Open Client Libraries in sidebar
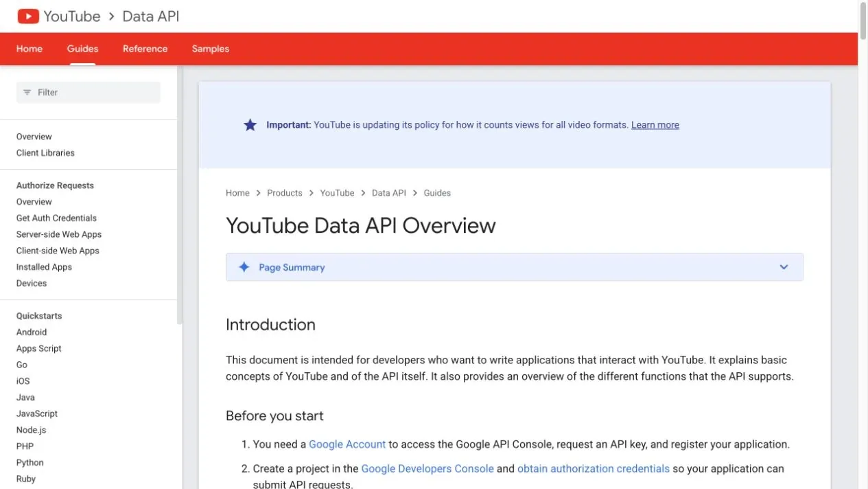The height and width of the screenshot is (489, 868). point(45,153)
